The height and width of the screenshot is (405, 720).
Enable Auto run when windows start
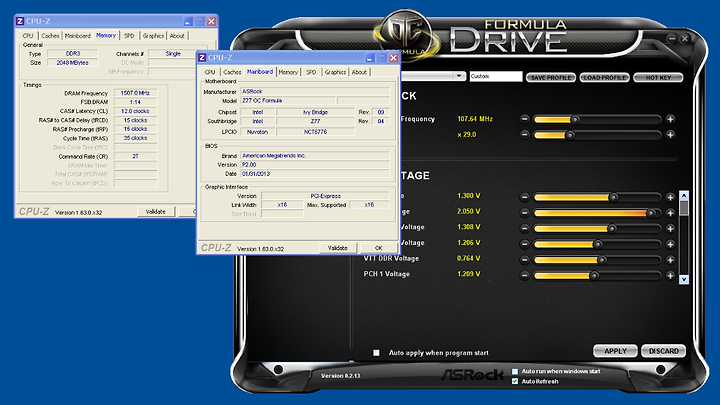click(515, 371)
